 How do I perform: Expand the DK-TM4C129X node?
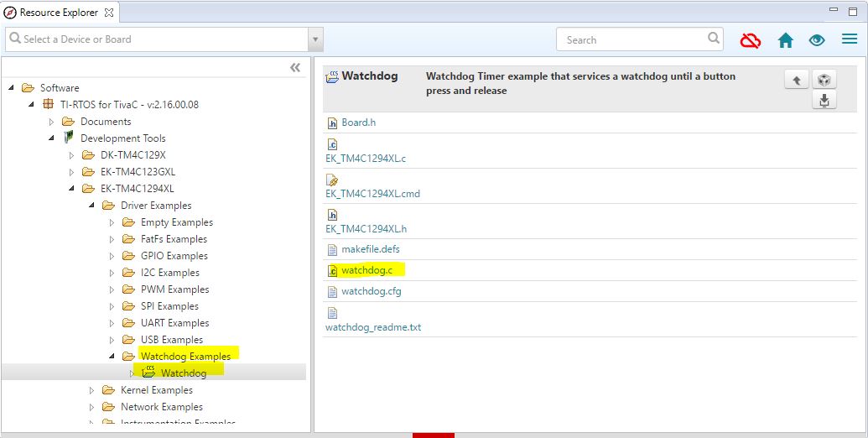click(x=71, y=155)
